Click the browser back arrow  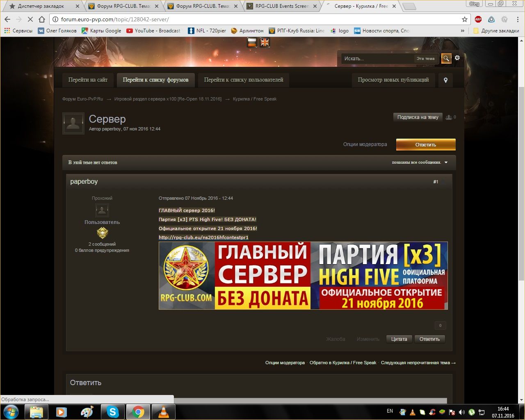7,19
